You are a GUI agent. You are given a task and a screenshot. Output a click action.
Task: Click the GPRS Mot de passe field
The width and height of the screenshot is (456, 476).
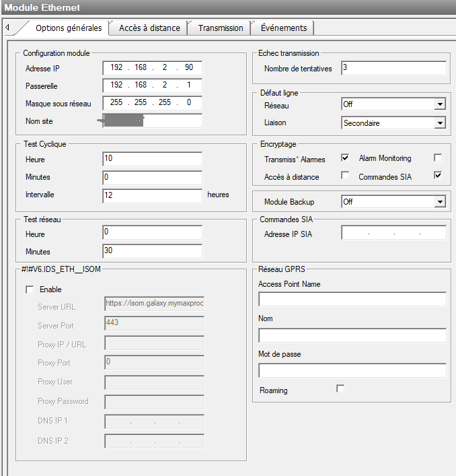tap(352, 370)
